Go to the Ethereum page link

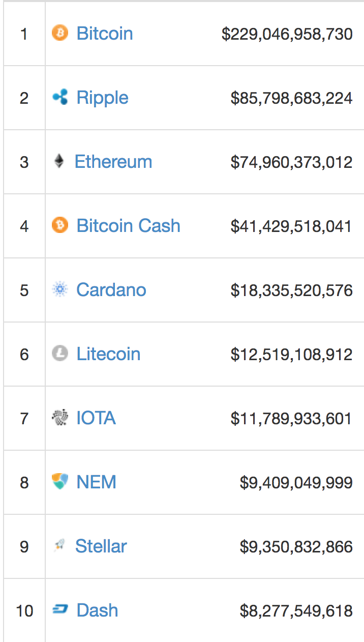113,162
